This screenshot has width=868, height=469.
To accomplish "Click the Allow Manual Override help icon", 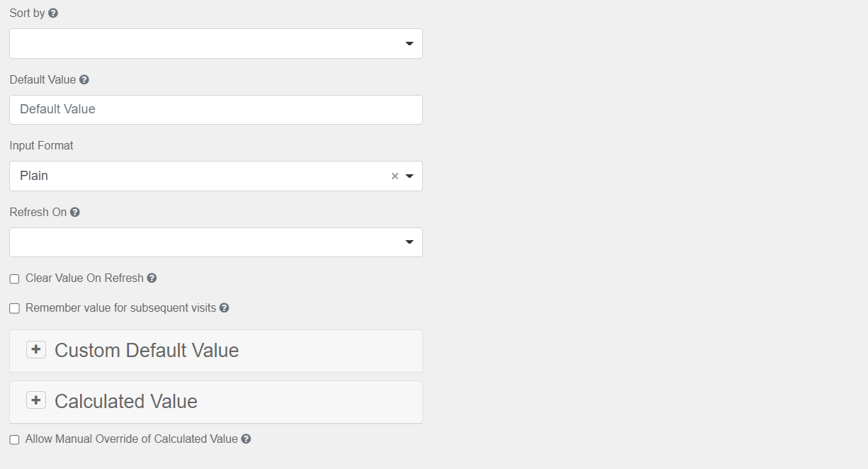I will pyautogui.click(x=246, y=439).
